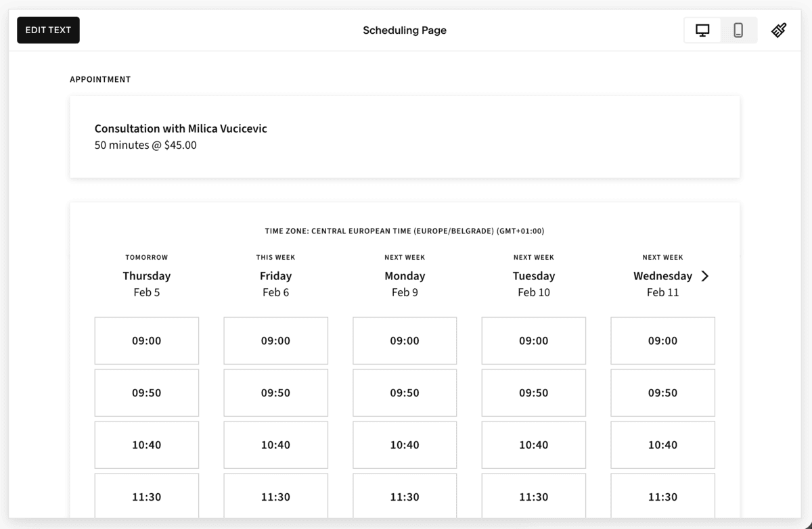Image resolution: width=812 pixels, height=529 pixels.
Task: Choose the 10:40 slot under Tuesday
Action: point(533,444)
